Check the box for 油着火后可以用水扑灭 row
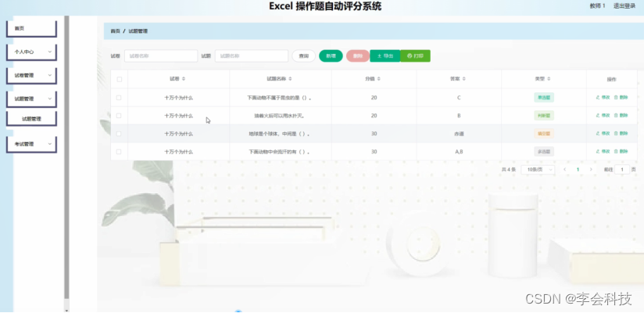The height and width of the screenshot is (313, 644). 119,116
